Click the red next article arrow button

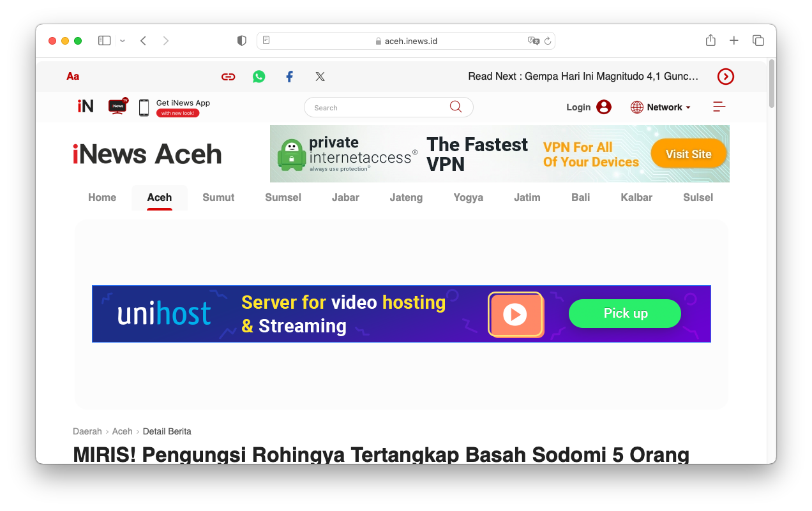click(726, 77)
